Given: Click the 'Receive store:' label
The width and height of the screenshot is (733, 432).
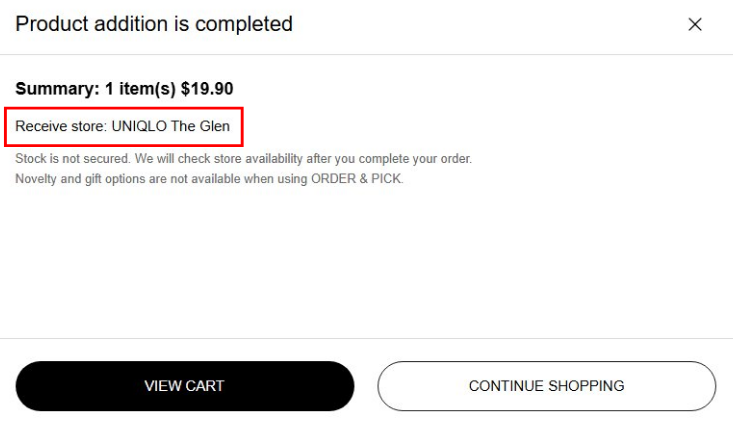Looking at the screenshot, I should click(61, 127).
